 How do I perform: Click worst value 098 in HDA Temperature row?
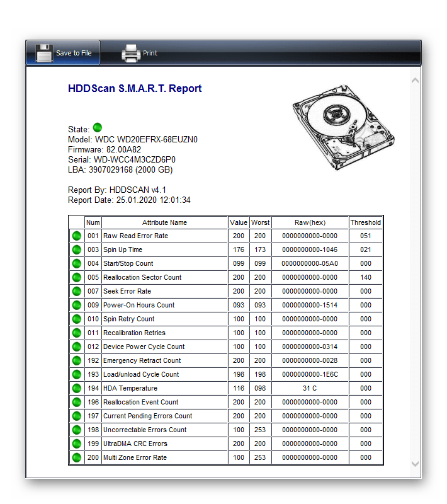tap(260, 388)
